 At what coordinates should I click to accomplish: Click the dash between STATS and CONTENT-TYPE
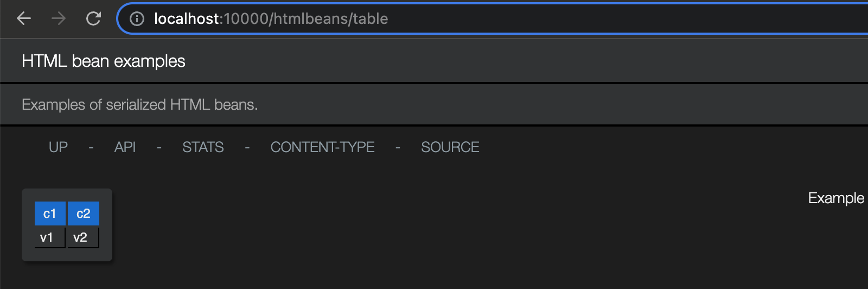tap(247, 148)
